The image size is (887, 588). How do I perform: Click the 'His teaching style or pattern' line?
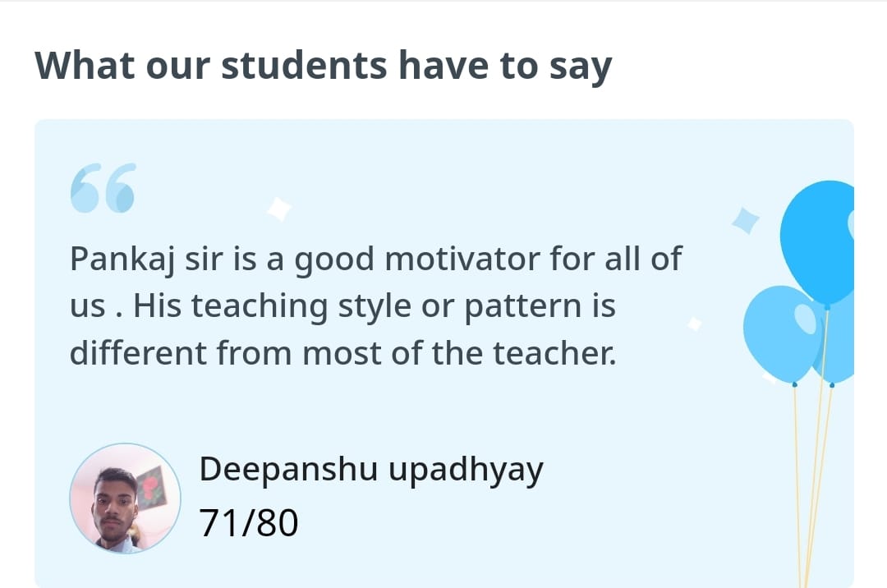pos(342,307)
